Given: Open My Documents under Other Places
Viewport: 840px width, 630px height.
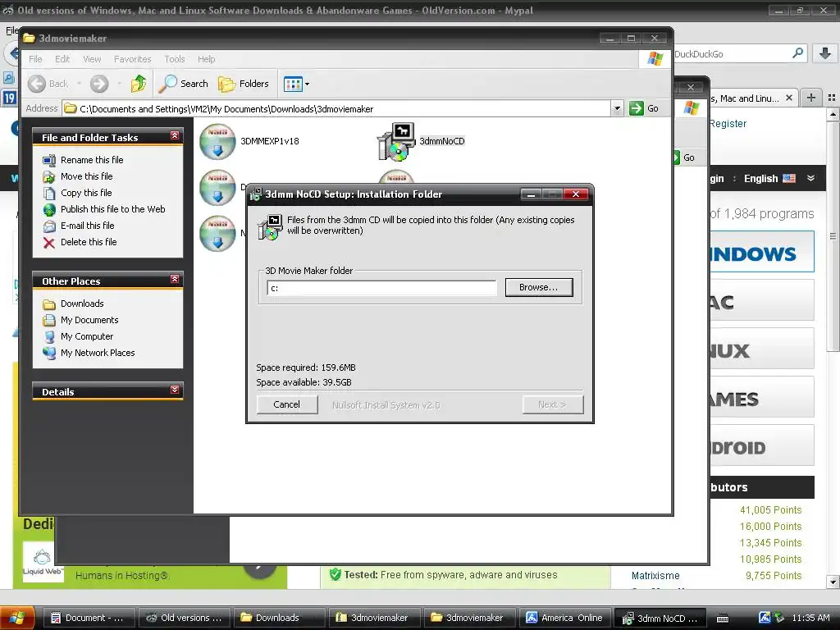Looking at the screenshot, I should tap(89, 320).
